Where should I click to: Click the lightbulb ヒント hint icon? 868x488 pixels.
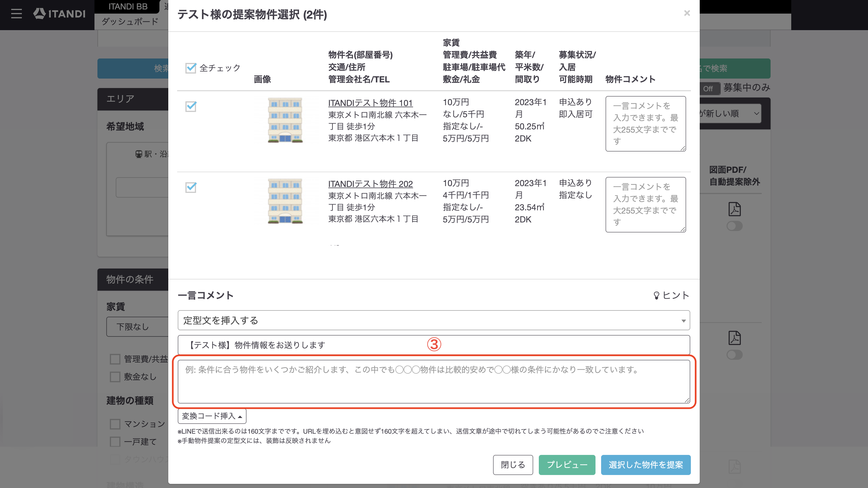[671, 295]
